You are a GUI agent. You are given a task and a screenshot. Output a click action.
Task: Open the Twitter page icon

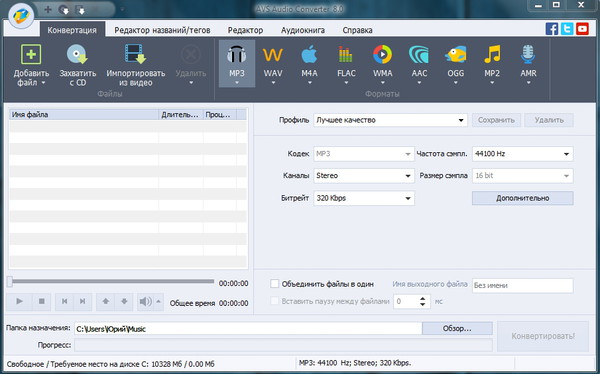click(x=567, y=29)
